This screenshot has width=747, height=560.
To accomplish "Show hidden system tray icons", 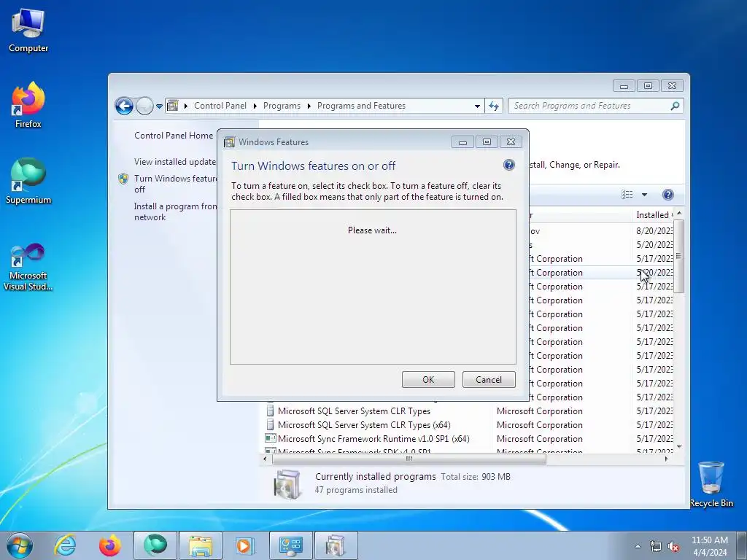I will 638,546.
